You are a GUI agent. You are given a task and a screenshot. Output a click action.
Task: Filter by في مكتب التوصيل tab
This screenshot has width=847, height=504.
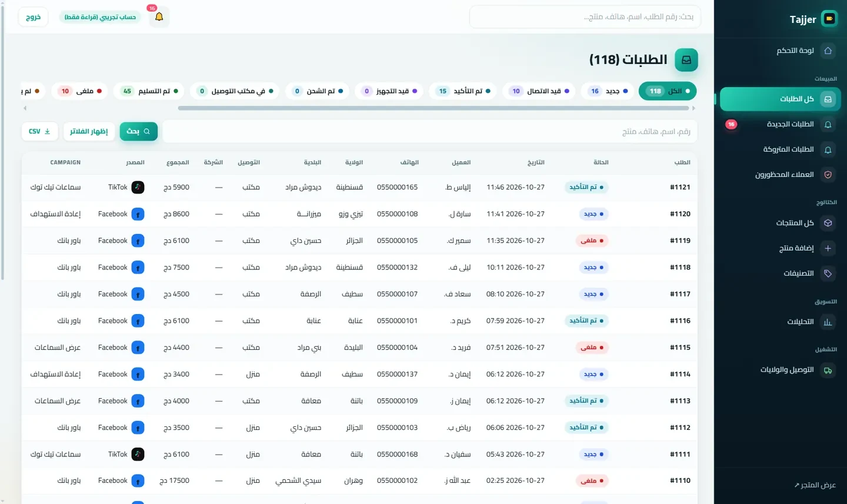[x=235, y=91]
